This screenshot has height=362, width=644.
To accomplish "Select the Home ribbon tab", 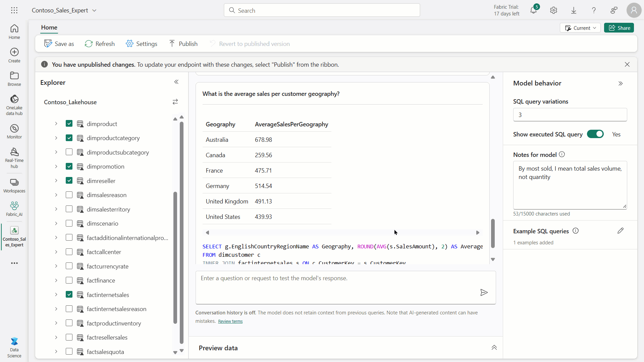I will tap(49, 27).
